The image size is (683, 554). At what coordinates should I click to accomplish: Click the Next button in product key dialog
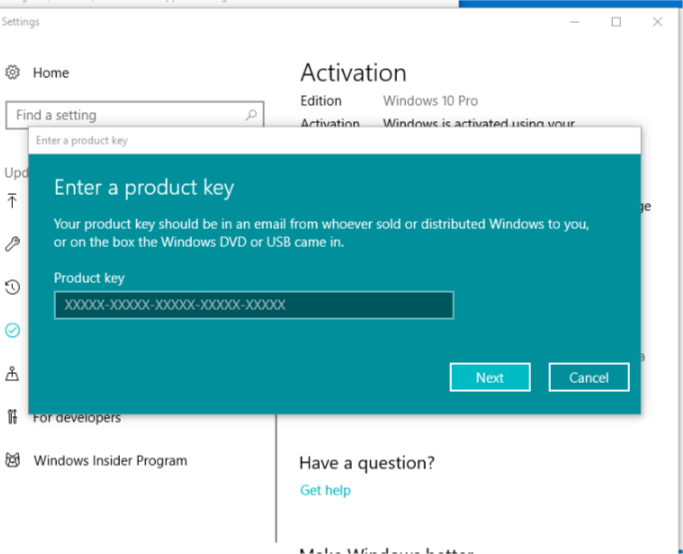490,377
